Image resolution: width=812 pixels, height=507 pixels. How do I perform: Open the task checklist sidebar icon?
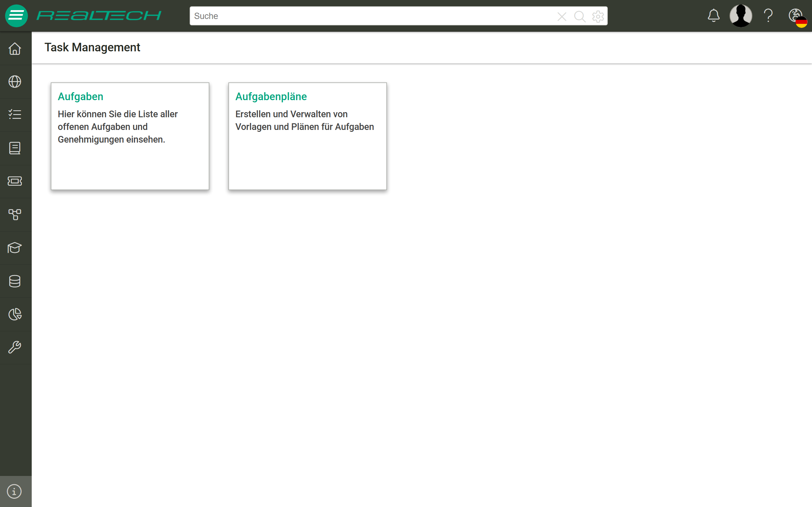[15, 115]
